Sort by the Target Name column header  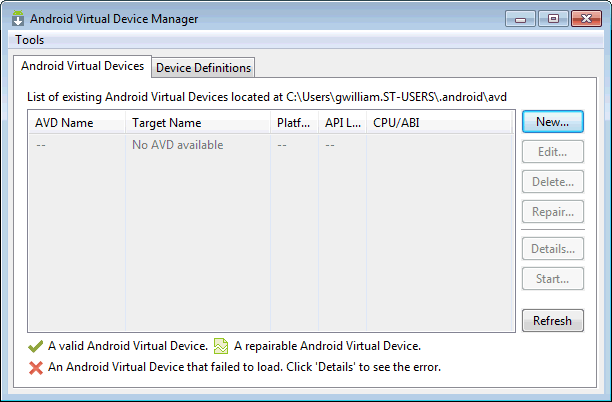click(x=198, y=123)
